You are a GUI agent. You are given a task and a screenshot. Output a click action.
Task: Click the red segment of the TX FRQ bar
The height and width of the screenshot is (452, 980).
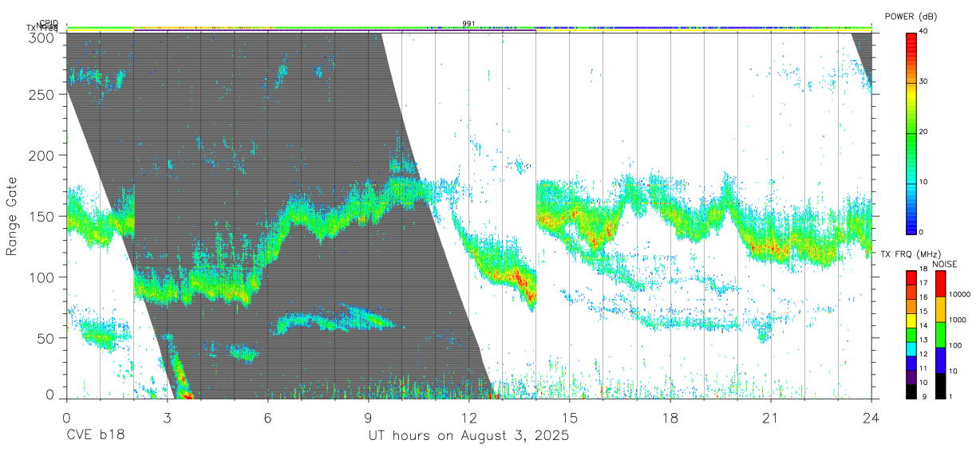pos(911,278)
